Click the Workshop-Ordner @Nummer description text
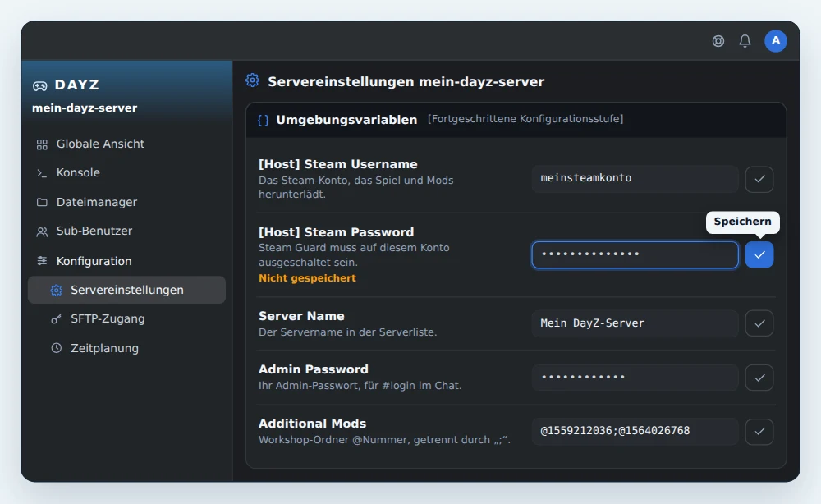The image size is (821, 504). click(384, 440)
